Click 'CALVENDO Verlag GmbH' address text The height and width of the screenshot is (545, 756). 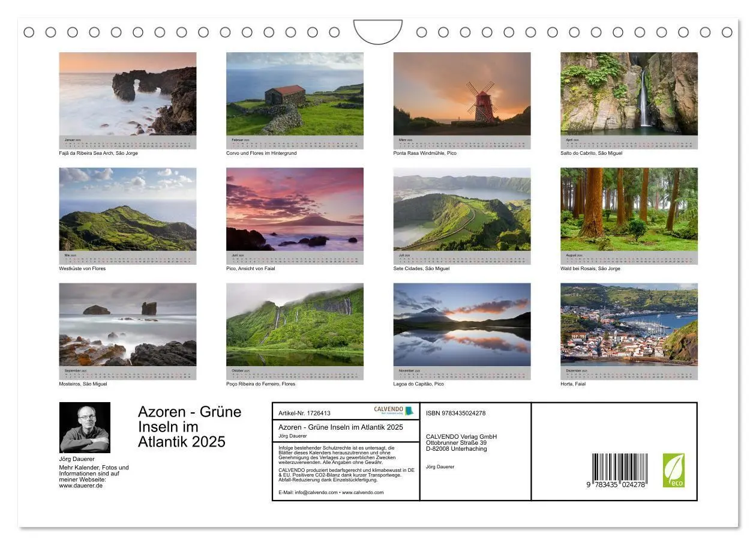461,436
